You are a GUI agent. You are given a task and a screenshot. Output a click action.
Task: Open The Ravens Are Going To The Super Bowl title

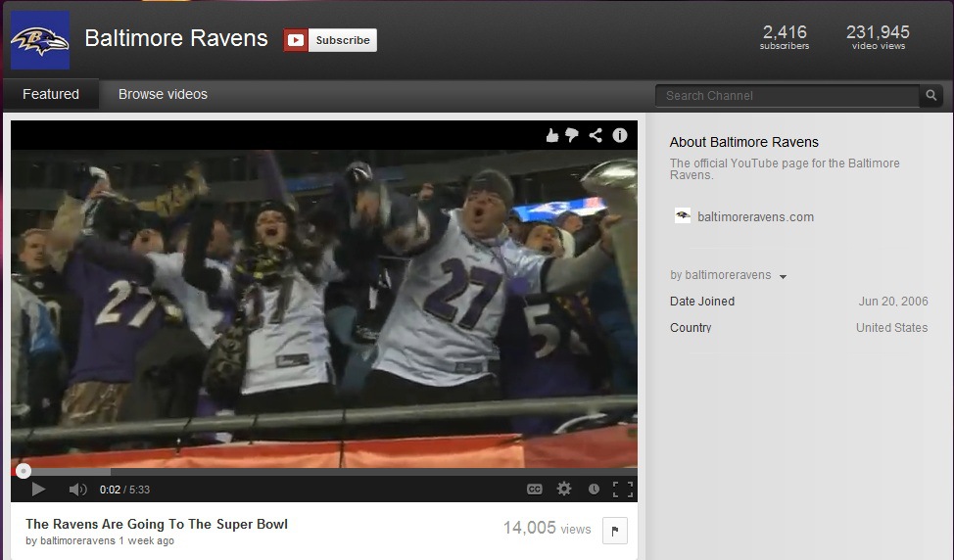pos(157,524)
